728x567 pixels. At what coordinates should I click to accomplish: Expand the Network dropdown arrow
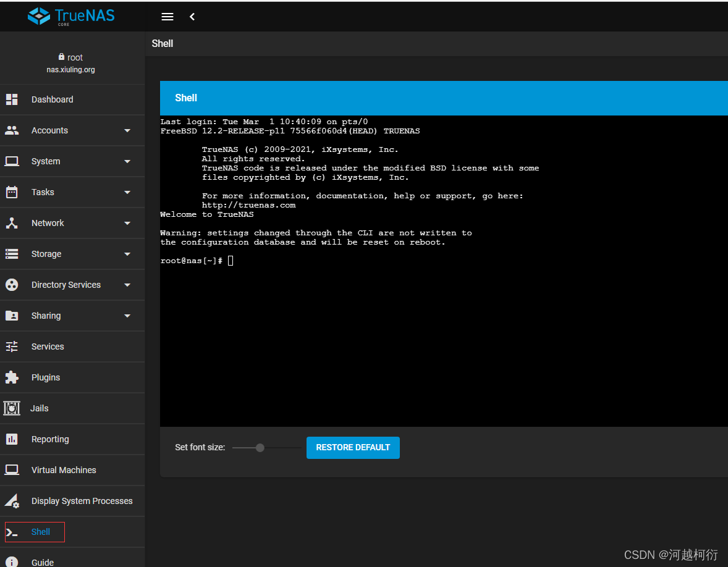127,223
